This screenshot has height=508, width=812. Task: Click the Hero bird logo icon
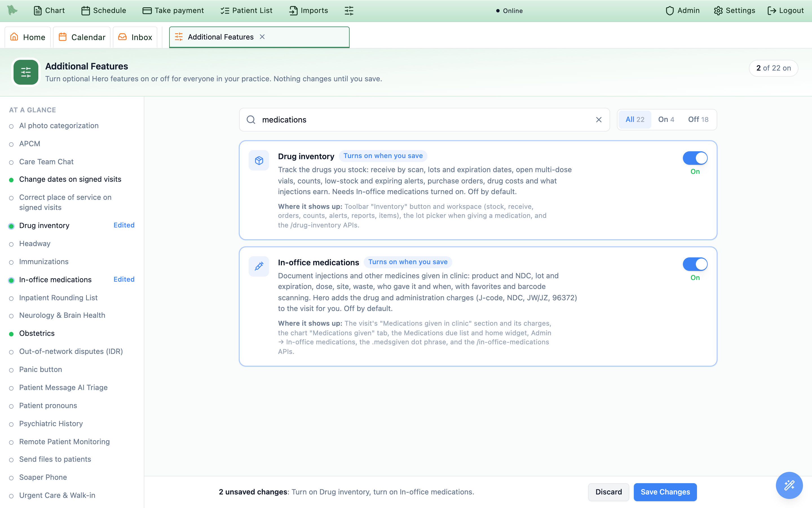pyautogui.click(x=12, y=10)
